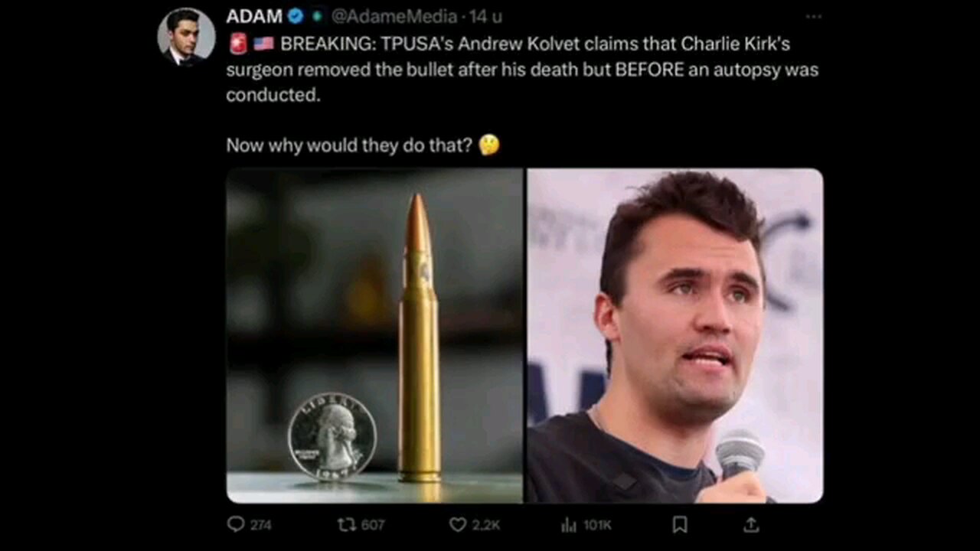The image size is (980, 551).
Task: Open the three-dot more options menu
Action: (813, 16)
